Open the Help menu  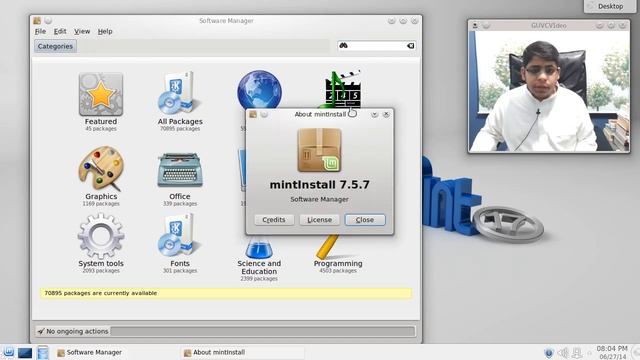pos(105,31)
